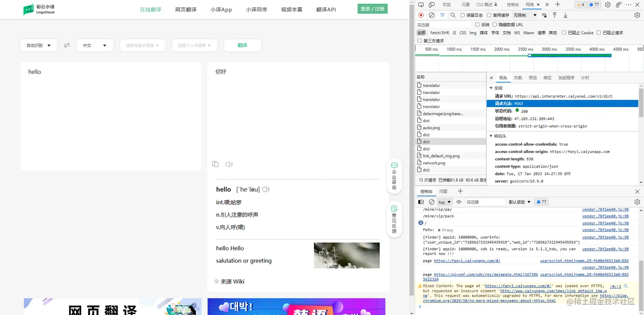This screenshot has height=315, width=644.
Task: Toggle the device emulation icon
Action: point(431,5)
